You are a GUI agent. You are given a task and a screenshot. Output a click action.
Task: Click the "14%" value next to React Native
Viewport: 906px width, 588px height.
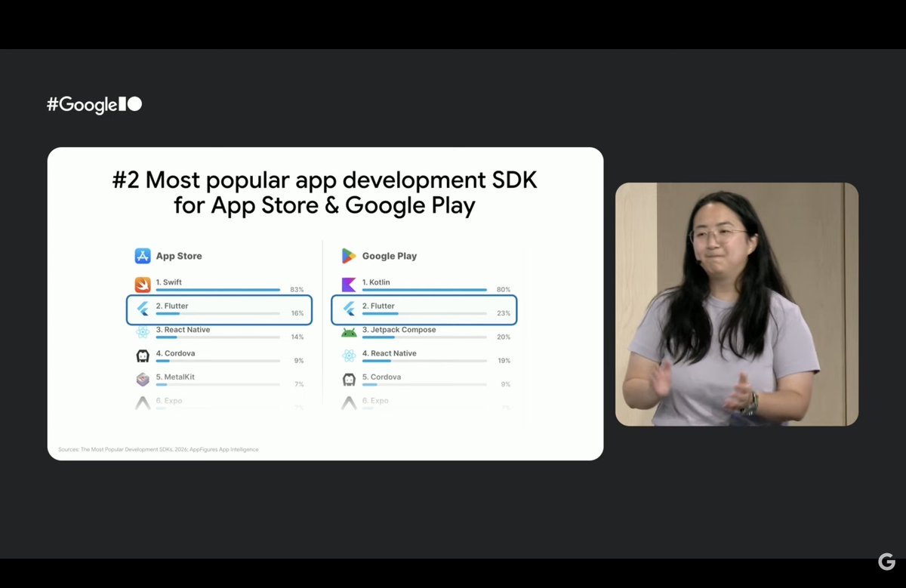coord(297,337)
